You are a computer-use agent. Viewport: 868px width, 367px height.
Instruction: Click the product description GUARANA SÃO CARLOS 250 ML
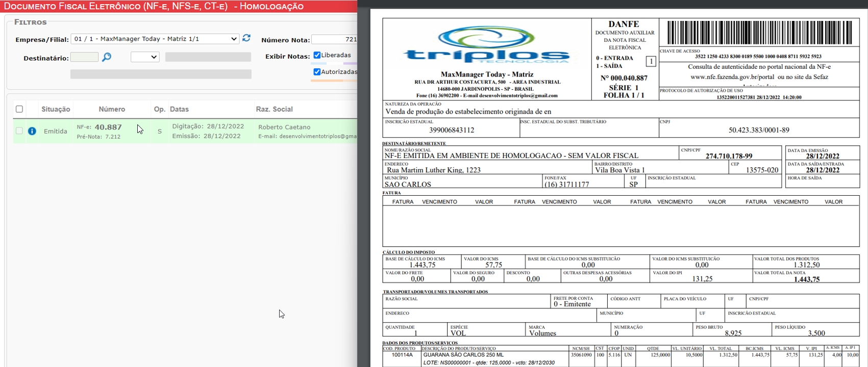(x=463, y=355)
